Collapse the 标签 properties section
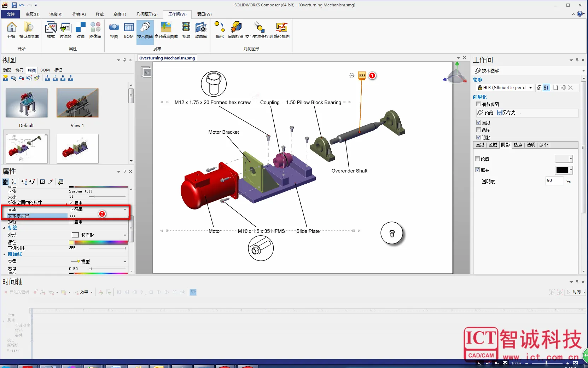This screenshot has height=368, width=588. point(4,228)
